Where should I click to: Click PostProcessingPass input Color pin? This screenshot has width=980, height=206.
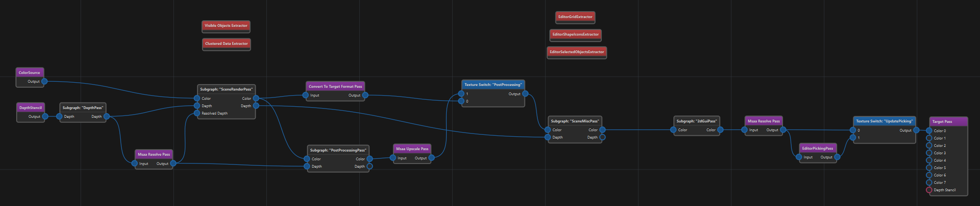pyautogui.click(x=307, y=159)
